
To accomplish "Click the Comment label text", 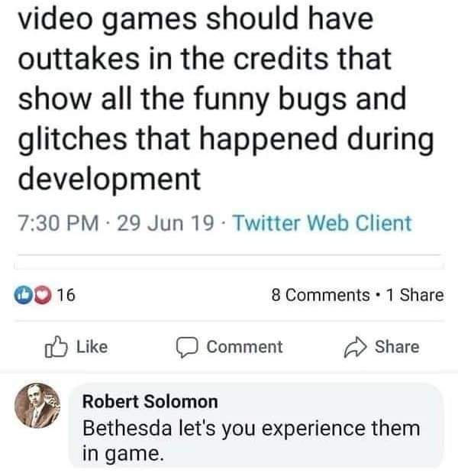I will pyautogui.click(x=244, y=347).
